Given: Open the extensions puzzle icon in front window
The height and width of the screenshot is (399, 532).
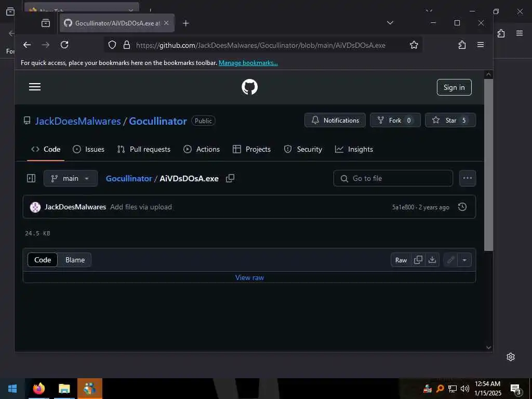Looking at the screenshot, I should coord(462,45).
